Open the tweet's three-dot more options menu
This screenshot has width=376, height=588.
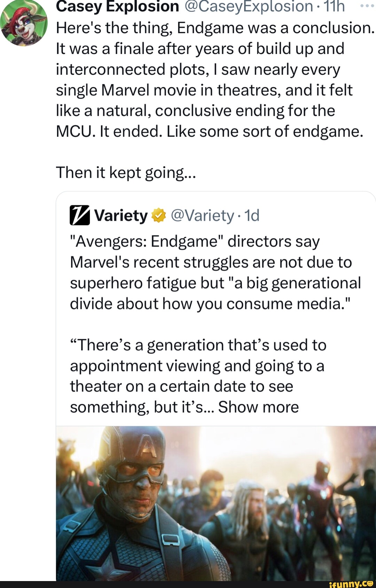pyautogui.click(x=367, y=6)
